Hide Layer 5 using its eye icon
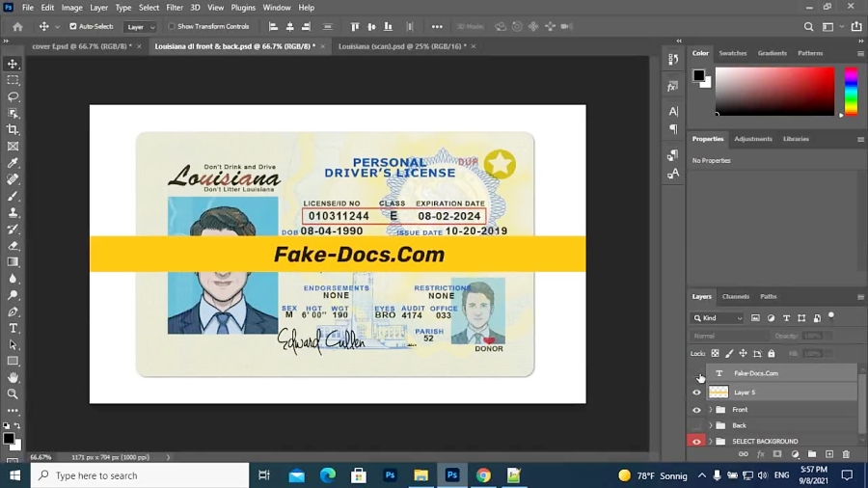Screen dimensions: 868x488 [697, 393]
